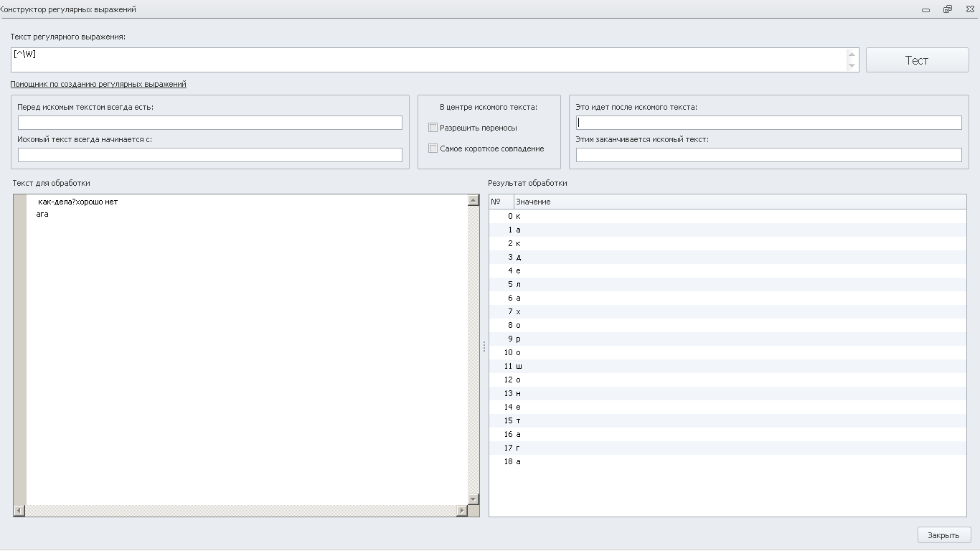Screen dimensions: 980x551
Task: Click the text line как-дела?хорошо нет
Action: point(77,202)
